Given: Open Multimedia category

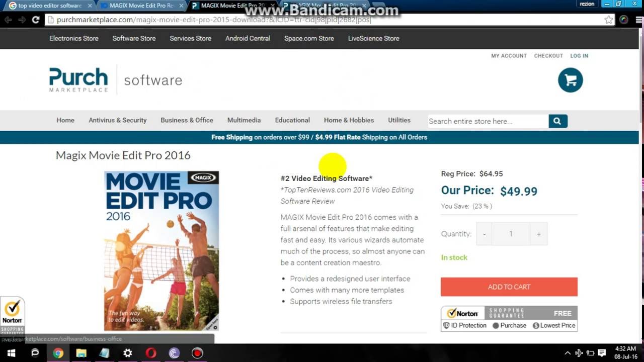Looking at the screenshot, I should pyautogui.click(x=244, y=120).
